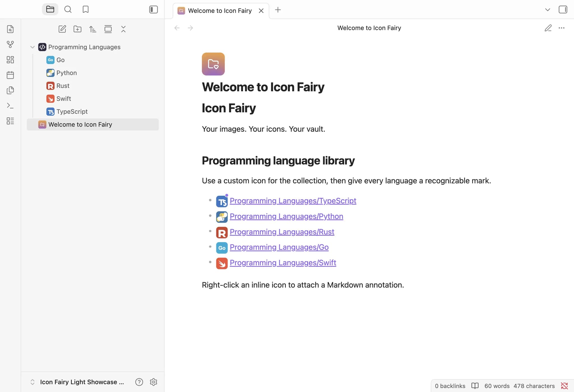The width and height of the screenshot is (574, 392).
Task: Click the Icon Fairy heading
Action: tap(229, 108)
